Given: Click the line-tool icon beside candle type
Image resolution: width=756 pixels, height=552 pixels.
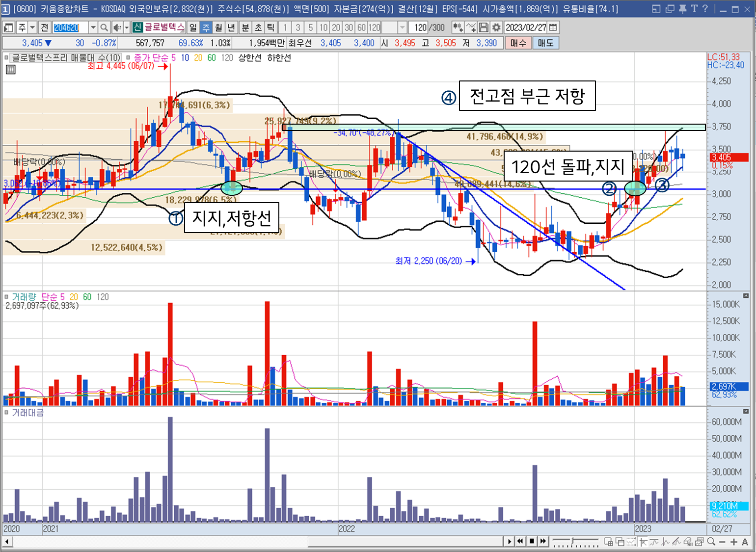Looking at the screenshot, I should 471,27.
